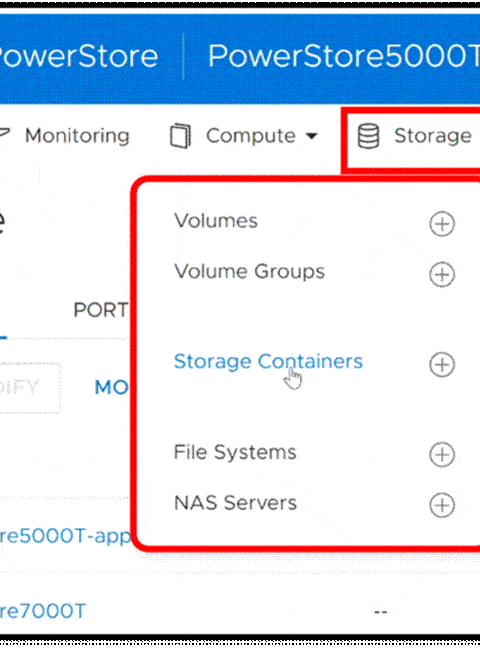The width and height of the screenshot is (480, 652).
Task: Open the appliance link ending in 7000T
Action: click(42, 611)
